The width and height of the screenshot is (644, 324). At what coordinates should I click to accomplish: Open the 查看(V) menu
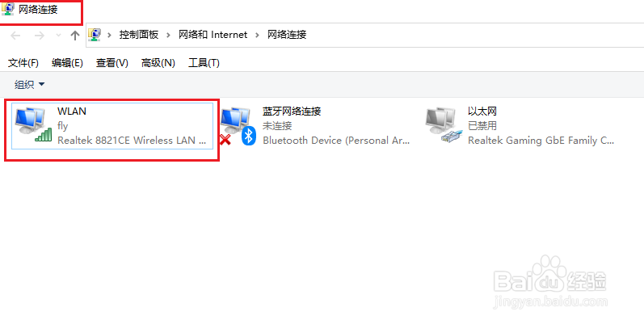pos(112,63)
